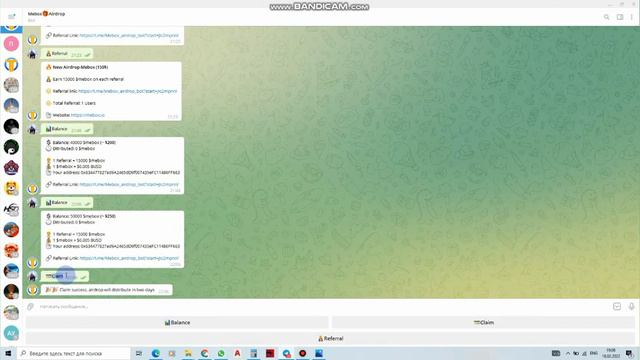Expand hidden system tray icons chevron
This screenshot has height=360, width=640.
[x=567, y=353]
